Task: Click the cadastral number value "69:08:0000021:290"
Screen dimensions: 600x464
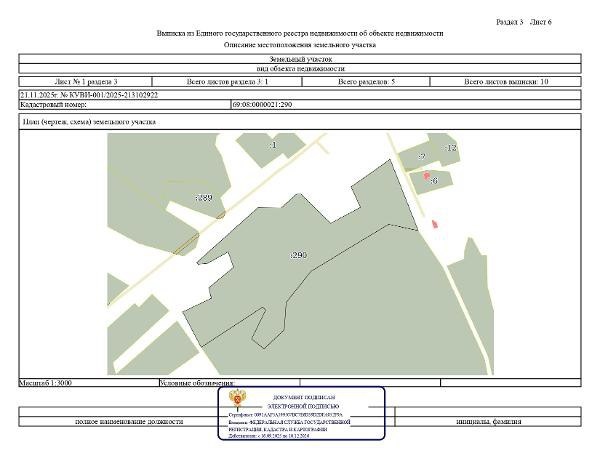Action: tap(262, 104)
